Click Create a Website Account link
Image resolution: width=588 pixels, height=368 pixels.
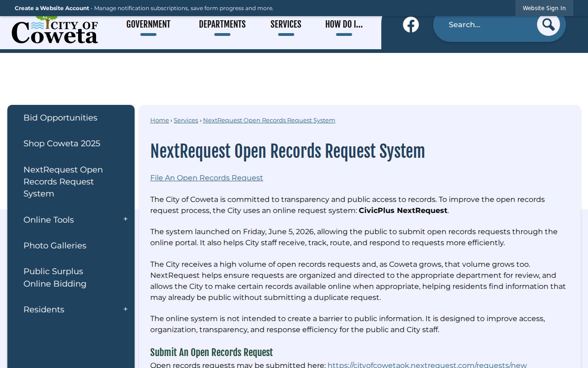click(x=52, y=8)
